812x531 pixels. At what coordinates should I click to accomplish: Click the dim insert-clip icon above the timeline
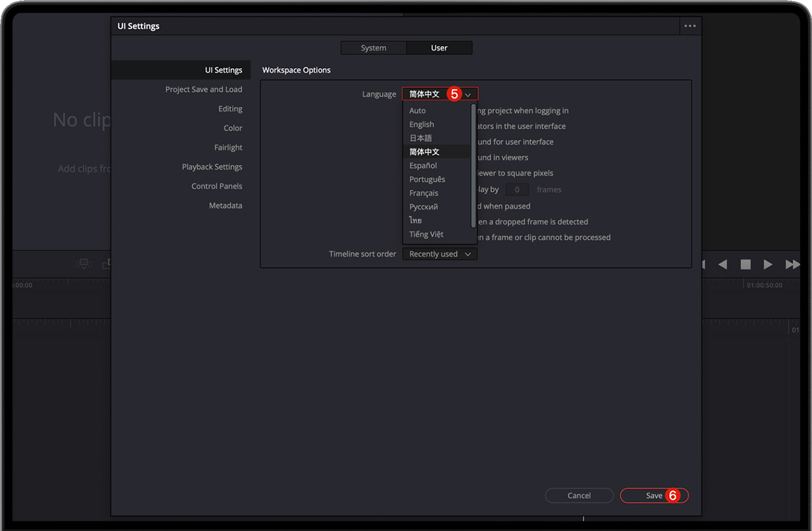[x=84, y=264]
